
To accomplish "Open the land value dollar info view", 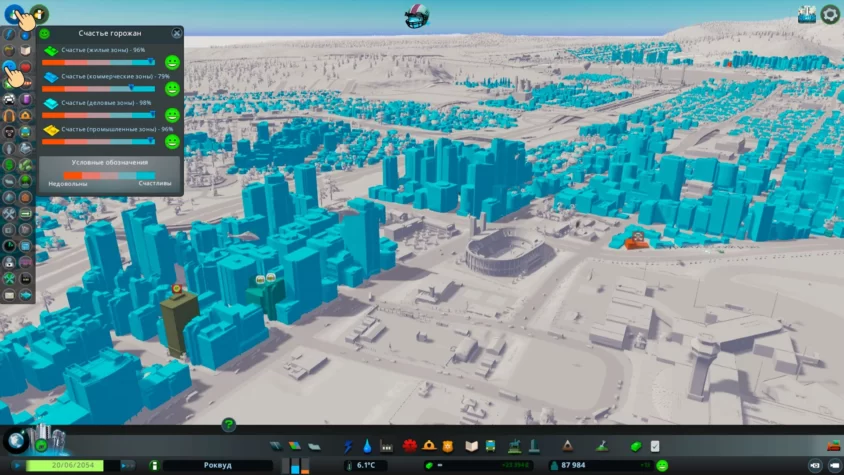I will (x=9, y=165).
